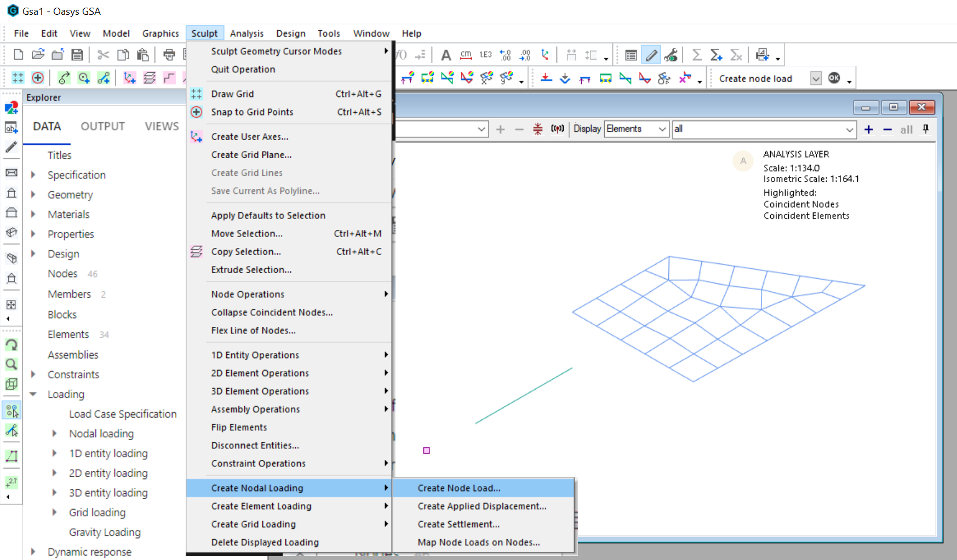Toggle Snap to Grid Points button

coord(38,78)
